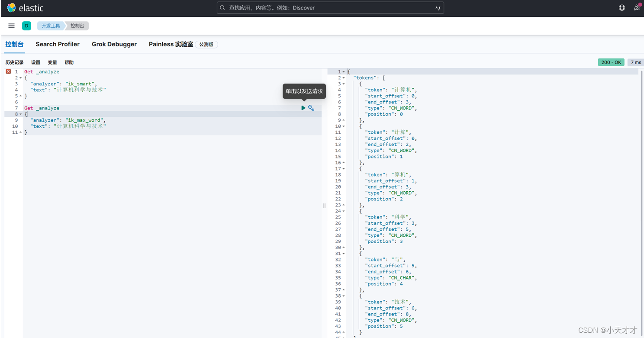Open 变量 variables
This screenshot has height=338, width=644.
tap(52, 62)
